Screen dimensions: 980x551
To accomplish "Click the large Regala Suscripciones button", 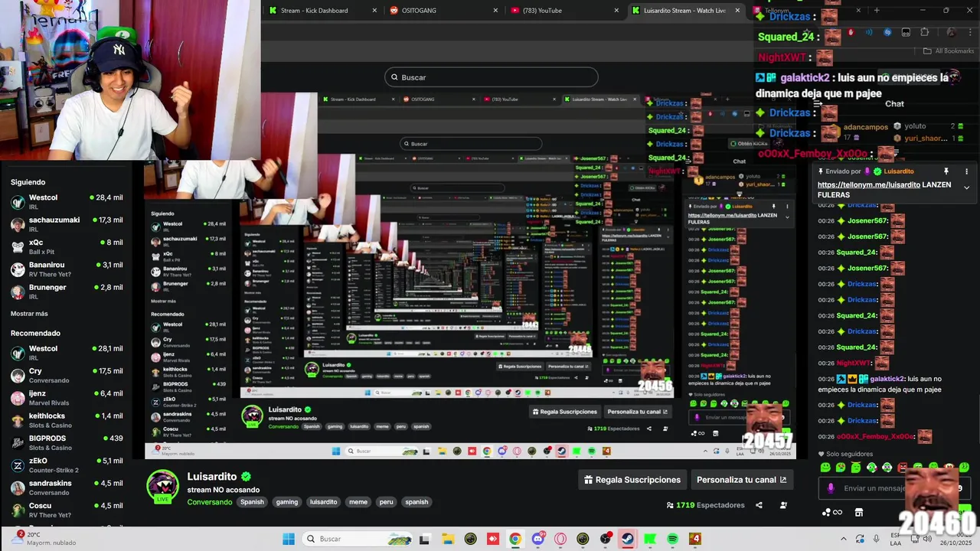I will click(632, 480).
